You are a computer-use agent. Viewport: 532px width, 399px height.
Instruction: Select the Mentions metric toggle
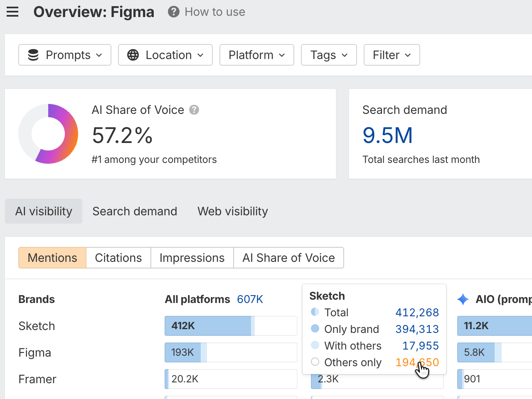point(52,258)
